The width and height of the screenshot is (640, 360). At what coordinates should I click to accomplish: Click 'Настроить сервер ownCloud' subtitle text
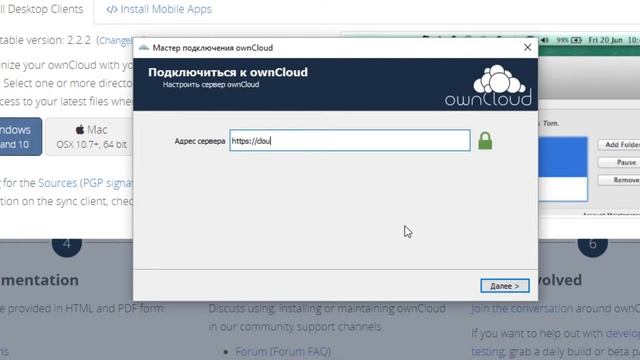tap(211, 84)
